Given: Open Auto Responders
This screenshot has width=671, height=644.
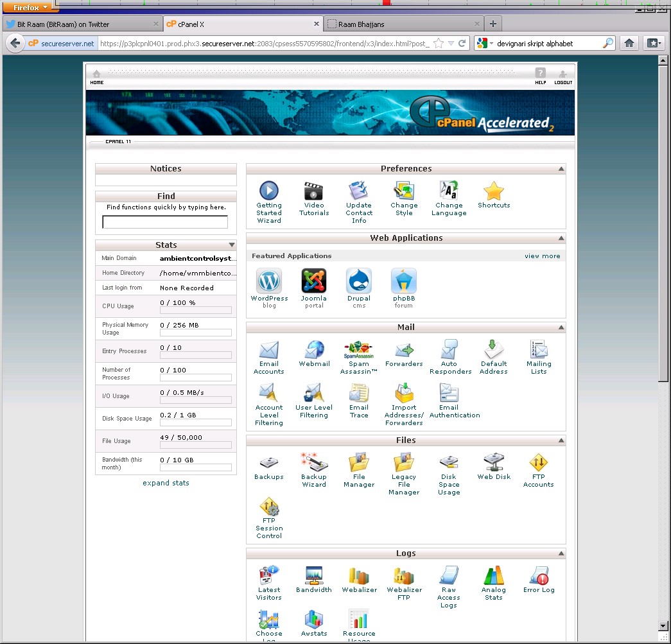Looking at the screenshot, I should pyautogui.click(x=450, y=357).
